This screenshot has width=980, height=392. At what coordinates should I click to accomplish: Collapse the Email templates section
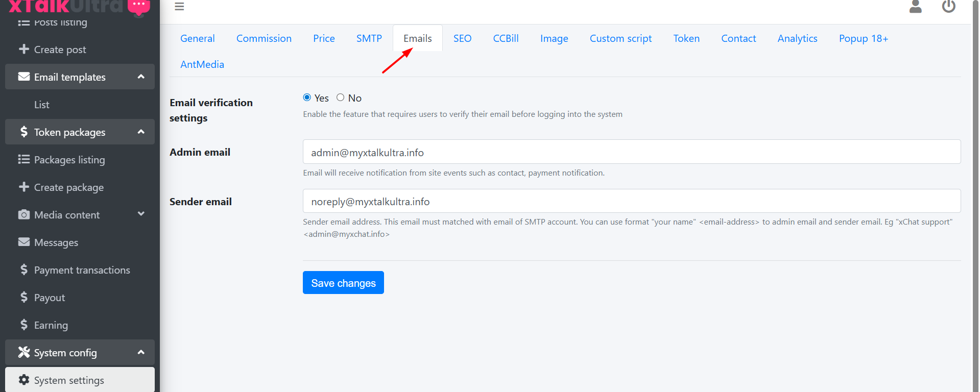pos(141,77)
